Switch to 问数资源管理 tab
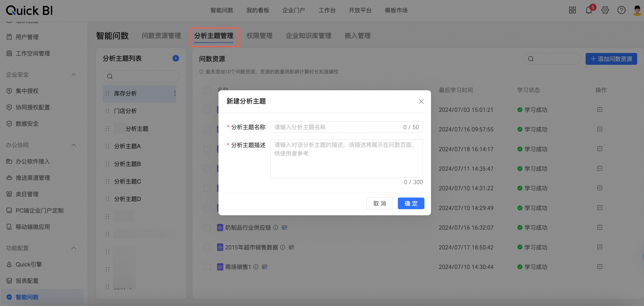The image size is (644, 306). pyautogui.click(x=161, y=35)
